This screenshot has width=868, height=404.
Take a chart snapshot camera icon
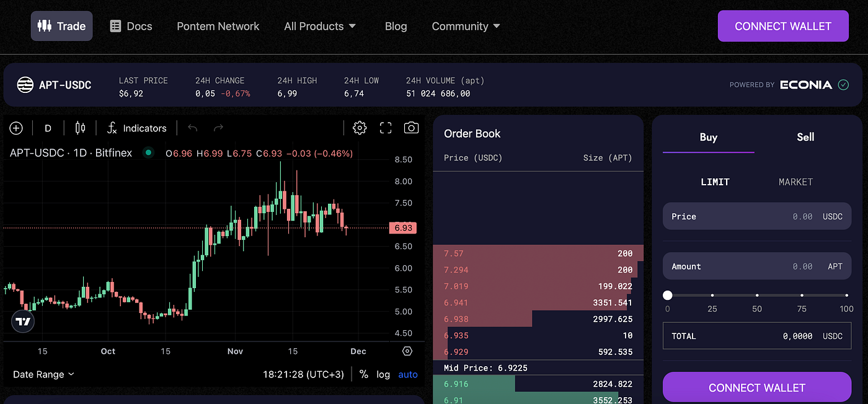(x=411, y=128)
